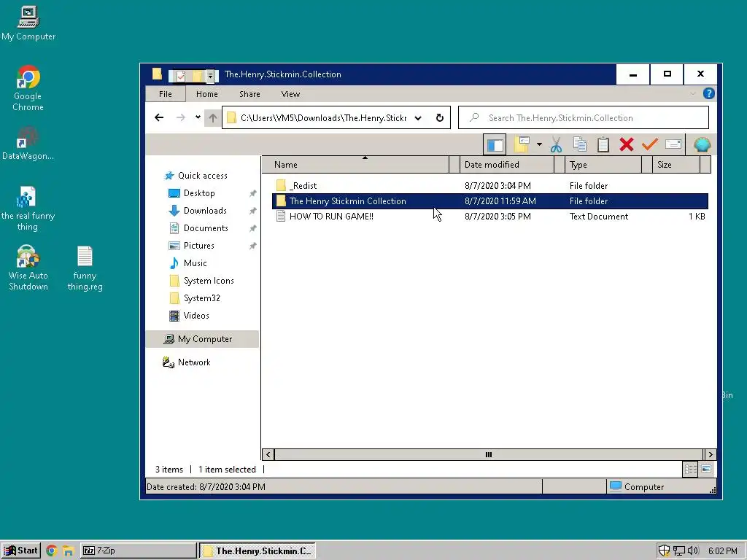This screenshot has width=747, height=560.
Task: Click the horizontal scrollbar thumb
Action: [489, 455]
